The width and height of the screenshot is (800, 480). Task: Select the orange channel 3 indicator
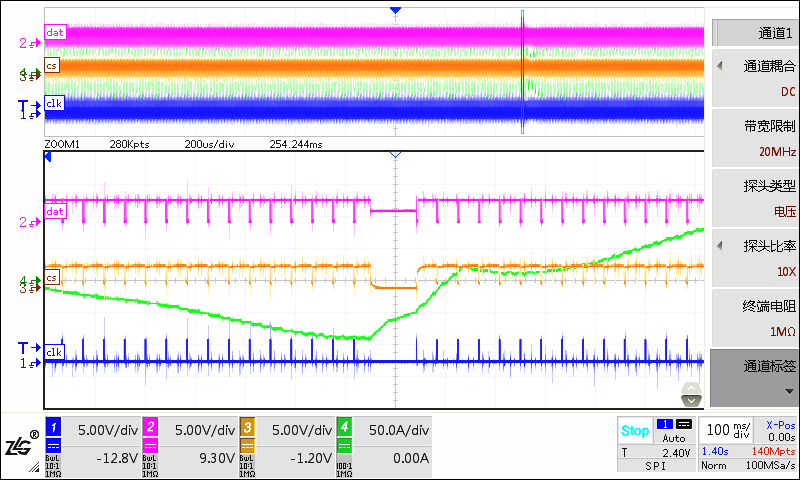click(247, 427)
